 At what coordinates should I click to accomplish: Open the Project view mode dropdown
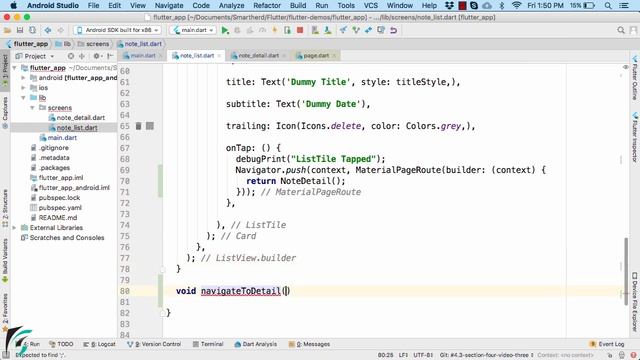[35, 56]
